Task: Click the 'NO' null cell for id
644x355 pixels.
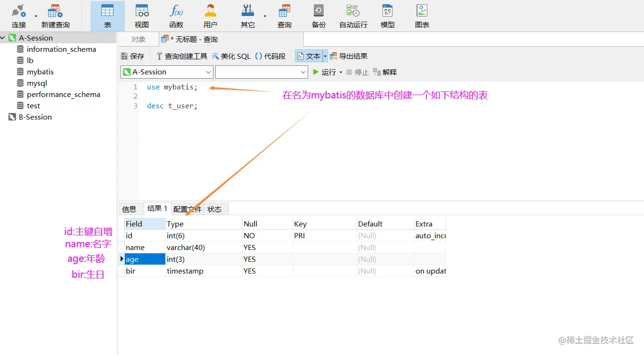Action: click(x=267, y=235)
